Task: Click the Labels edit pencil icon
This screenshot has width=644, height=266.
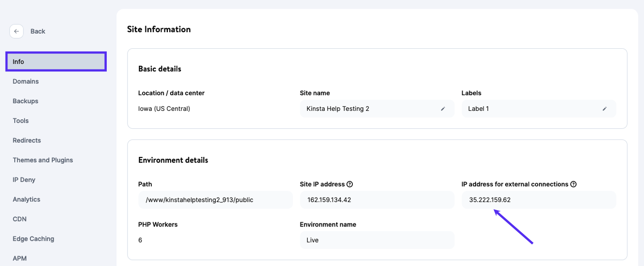Action: (604, 109)
